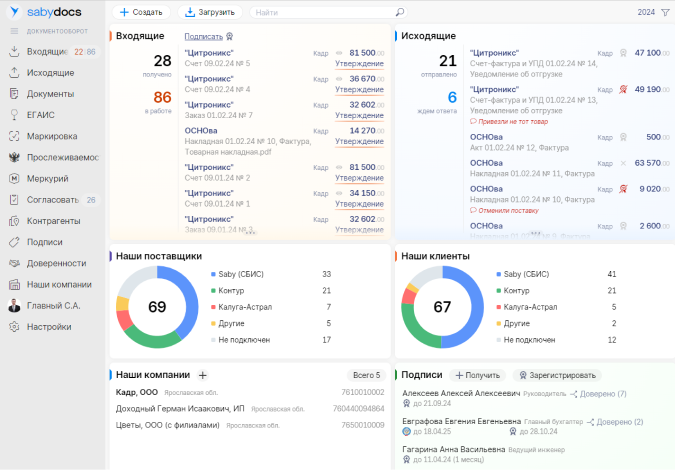The height and width of the screenshot is (470, 675).
Task: Open Меркурий via its sidebar icon
Action: pos(14,179)
